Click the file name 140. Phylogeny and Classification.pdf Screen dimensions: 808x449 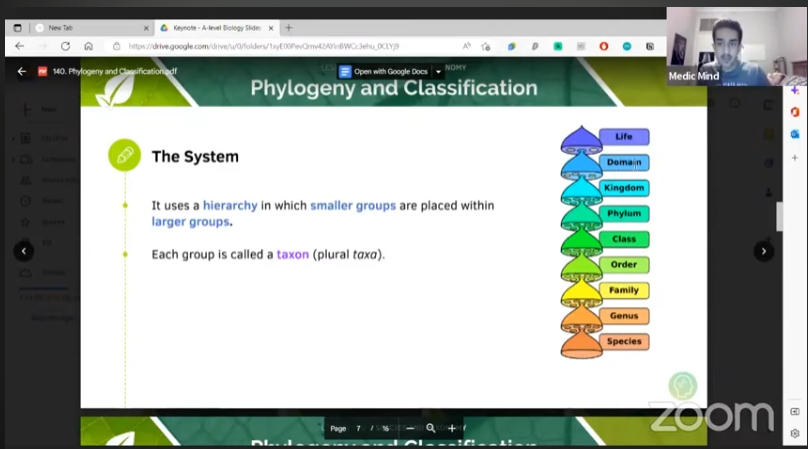pyautogui.click(x=114, y=71)
